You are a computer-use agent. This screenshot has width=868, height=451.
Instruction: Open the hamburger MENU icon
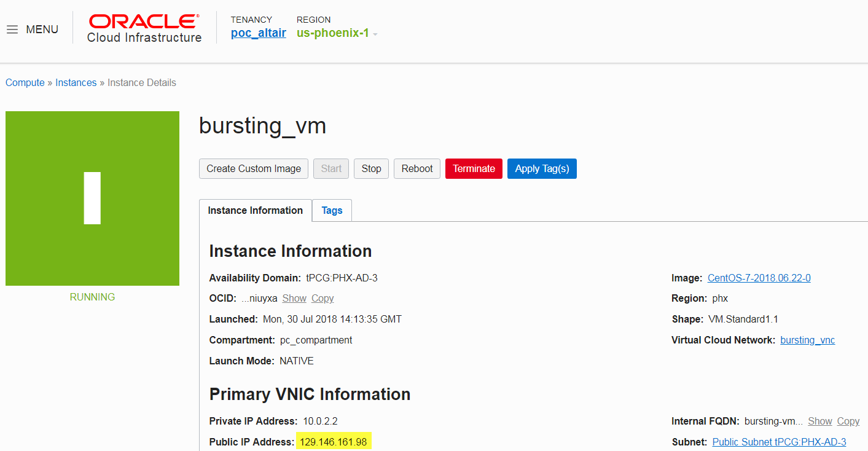click(x=12, y=29)
